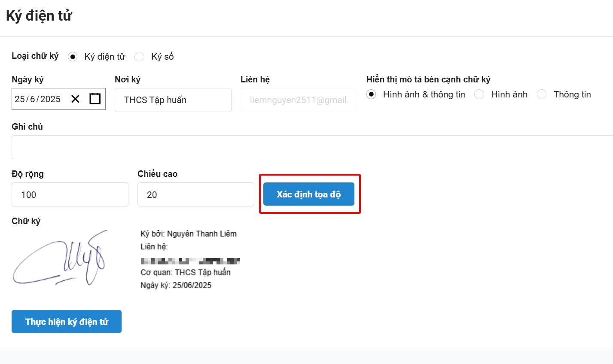Open the calendar picker for Ngày ký
The image size is (613, 364).
pyautogui.click(x=95, y=99)
